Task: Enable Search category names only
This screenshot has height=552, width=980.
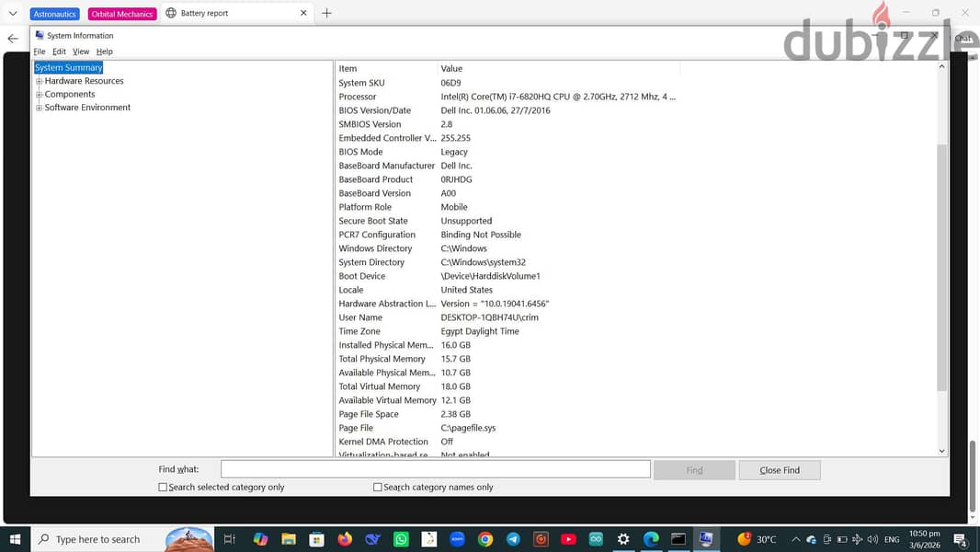Action: point(378,487)
